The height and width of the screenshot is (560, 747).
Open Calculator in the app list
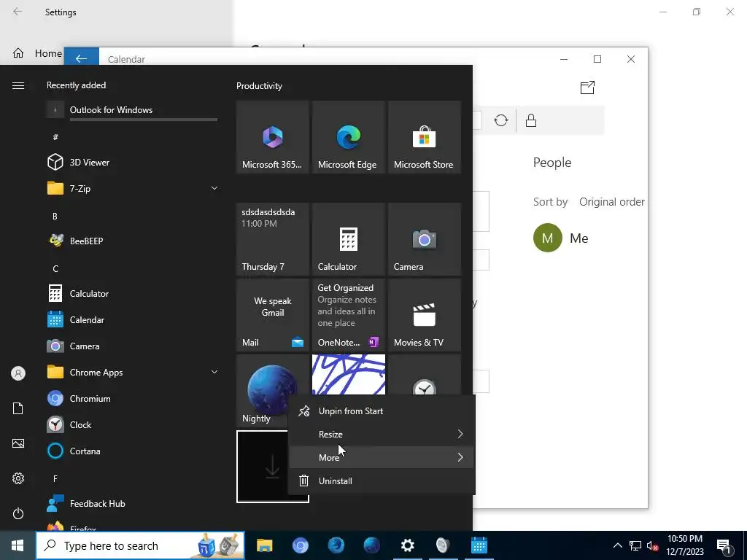(133, 294)
